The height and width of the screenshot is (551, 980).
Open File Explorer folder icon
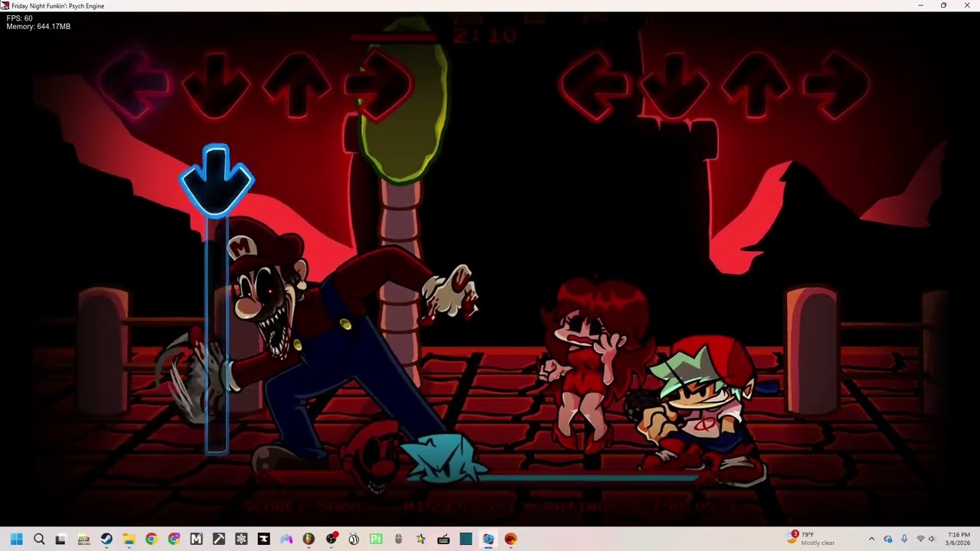coord(129,539)
